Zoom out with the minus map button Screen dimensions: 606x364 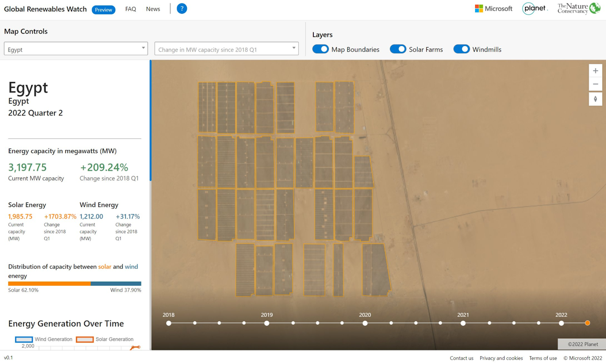click(x=595, y=84)
